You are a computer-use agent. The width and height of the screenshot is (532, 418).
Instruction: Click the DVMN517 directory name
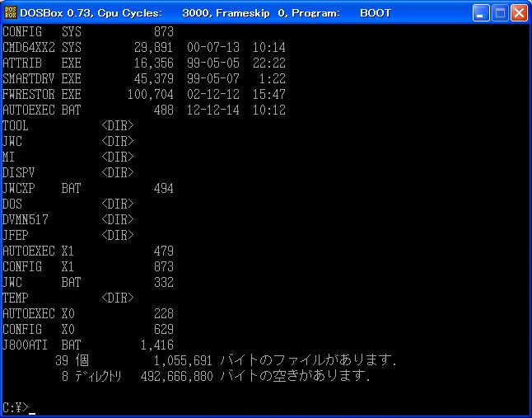[26, 219]
